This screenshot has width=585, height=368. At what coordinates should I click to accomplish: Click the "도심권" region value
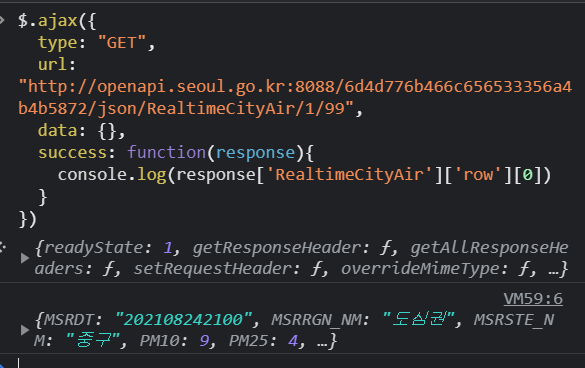[418, 319]
